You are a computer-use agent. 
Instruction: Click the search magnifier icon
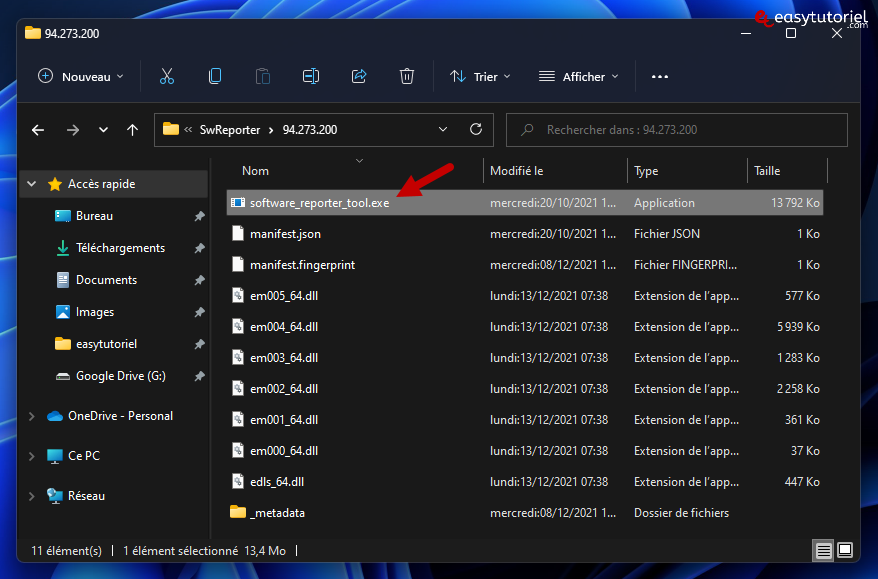point(527,130)
